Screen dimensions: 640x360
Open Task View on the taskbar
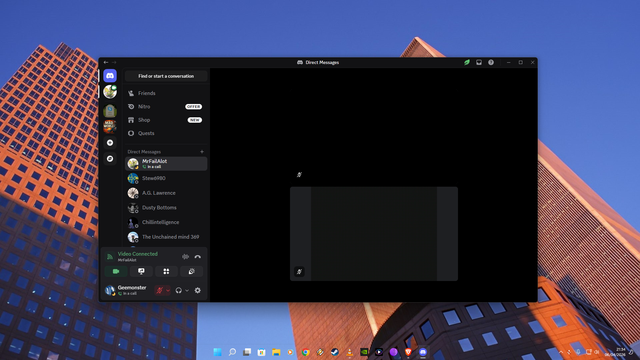tap(247, 352)
